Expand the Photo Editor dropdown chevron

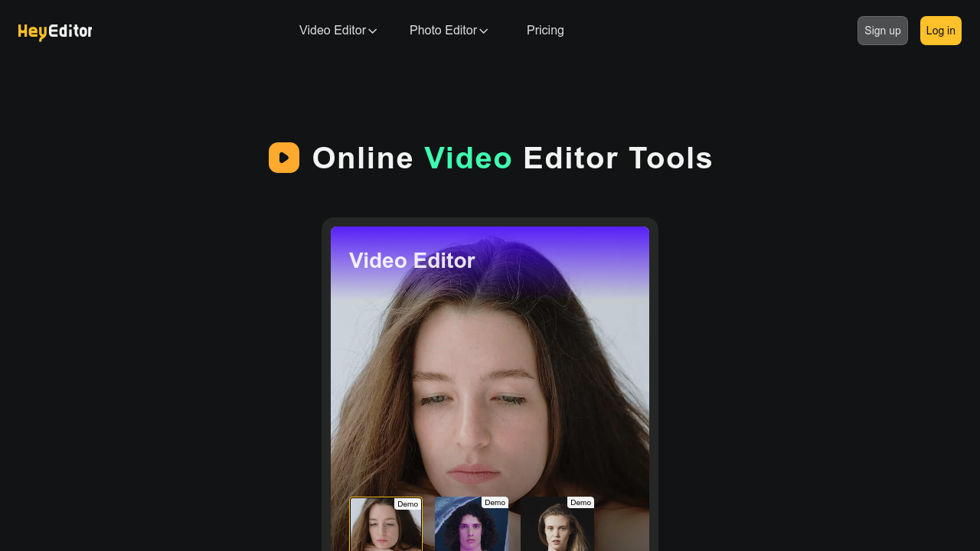click(483, 31)
